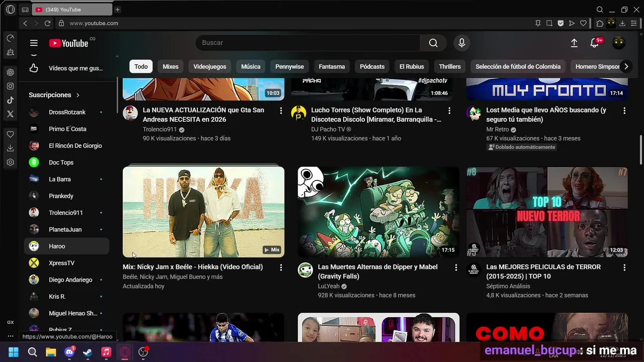The image size is (644, 362).
Task: Open options menu for Gravity Falls video
Action: 456,267
